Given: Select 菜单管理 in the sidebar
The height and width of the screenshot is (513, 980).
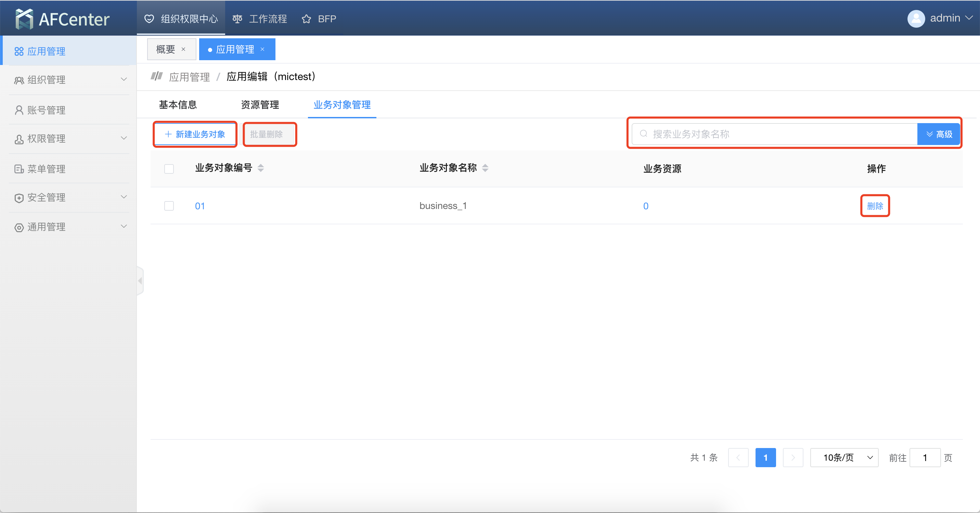Looking at the screenshot, I should (x=68, y=169).
